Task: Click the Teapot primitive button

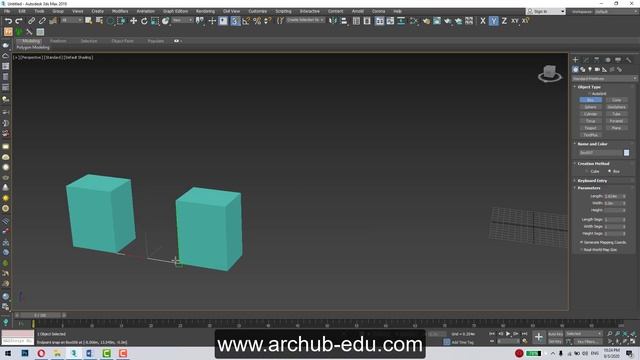Action: [x=590, y=128]
